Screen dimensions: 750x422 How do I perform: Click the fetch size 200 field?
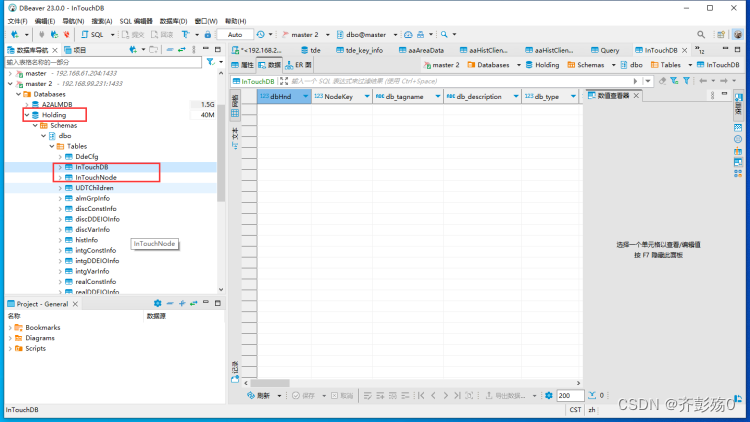(570, 396)
